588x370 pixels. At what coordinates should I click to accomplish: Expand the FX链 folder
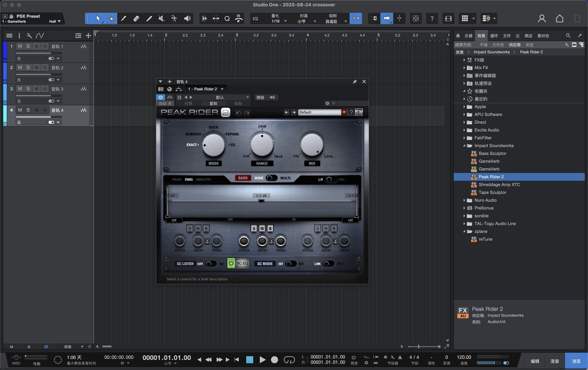coord(464,60)
